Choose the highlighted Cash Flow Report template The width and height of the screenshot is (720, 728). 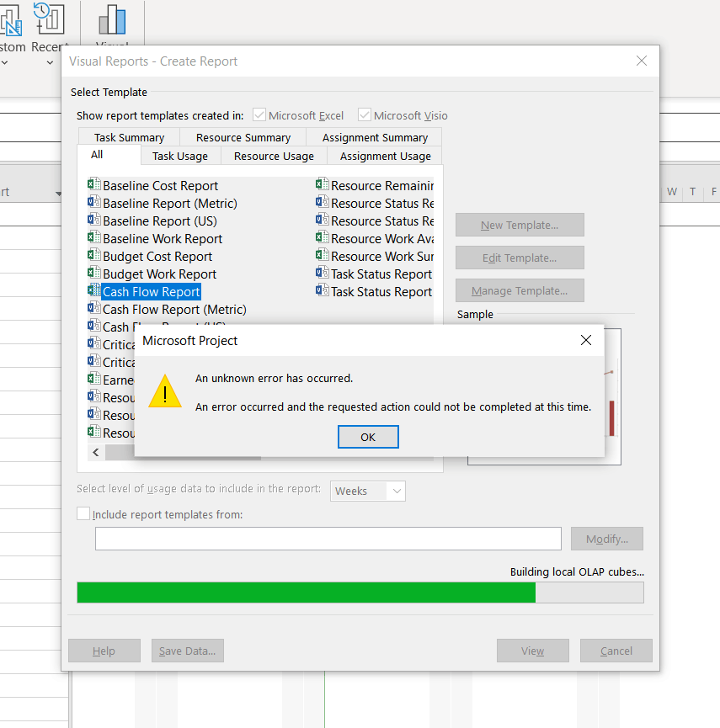pyautogui.click(x=151, y=291)
